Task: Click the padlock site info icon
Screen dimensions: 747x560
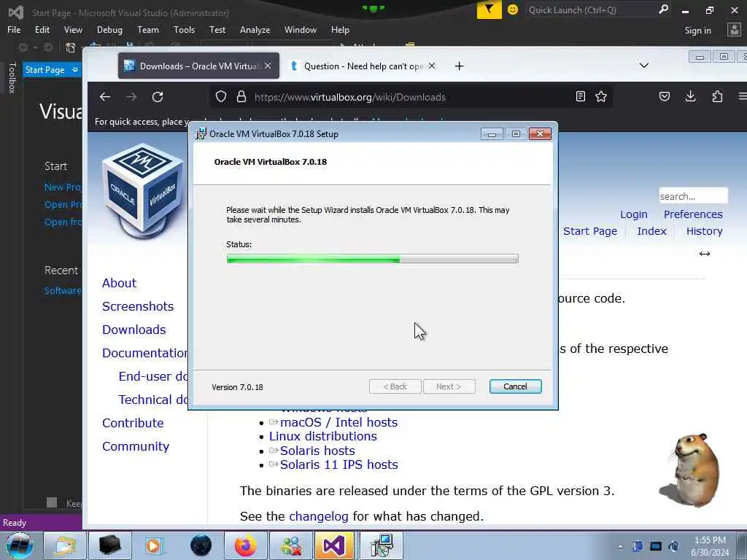Action: tap(241, 97)
